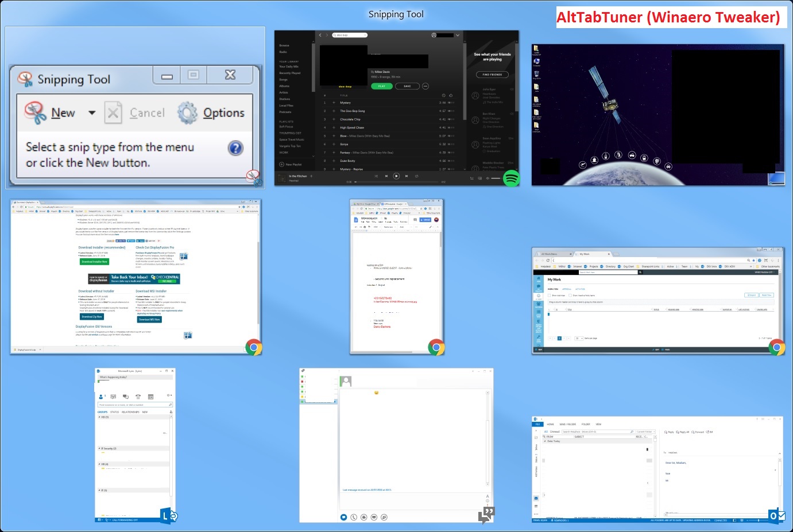Collapse the HR group in Lync
Viewport: 793px width, 532px height.
(99, 464)
